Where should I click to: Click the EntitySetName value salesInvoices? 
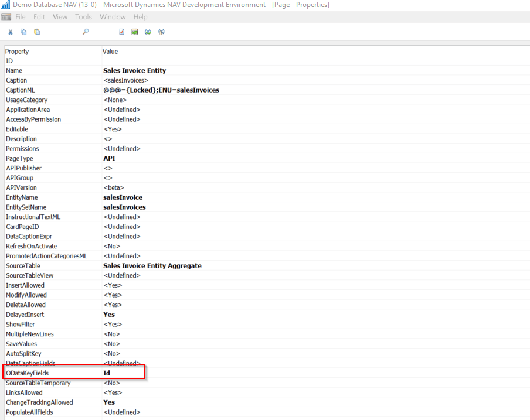click(124, 207)
